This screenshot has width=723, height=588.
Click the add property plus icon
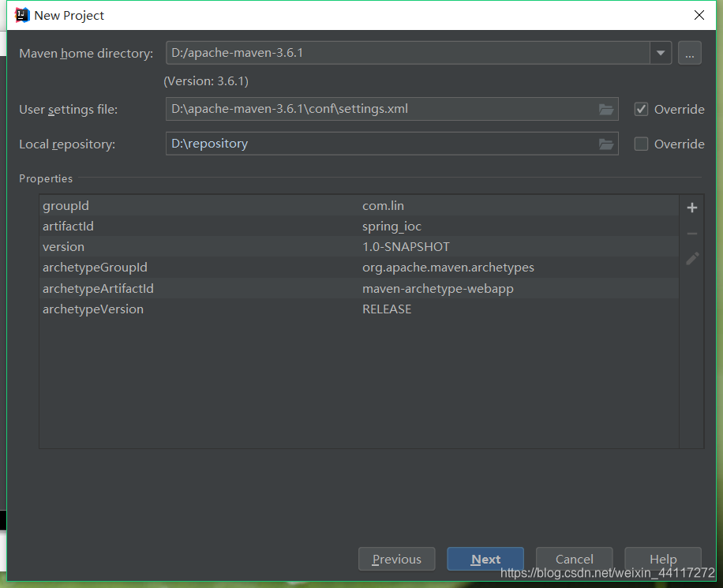click(x=691, y=208)
